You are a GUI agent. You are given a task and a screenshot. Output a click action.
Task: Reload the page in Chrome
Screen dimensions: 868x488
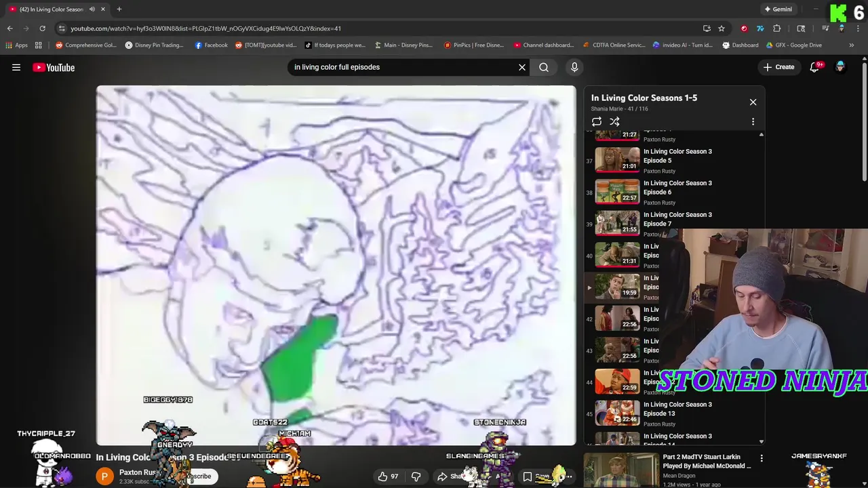tap(42, 28)
